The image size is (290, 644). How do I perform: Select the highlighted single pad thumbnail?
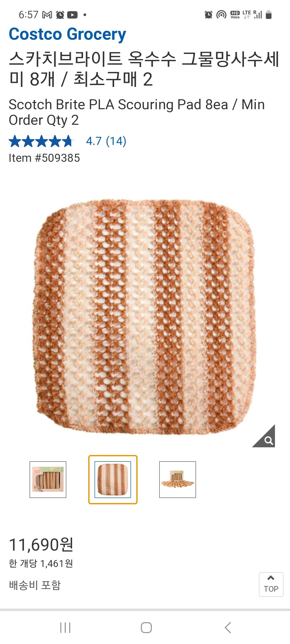[113, 480]
